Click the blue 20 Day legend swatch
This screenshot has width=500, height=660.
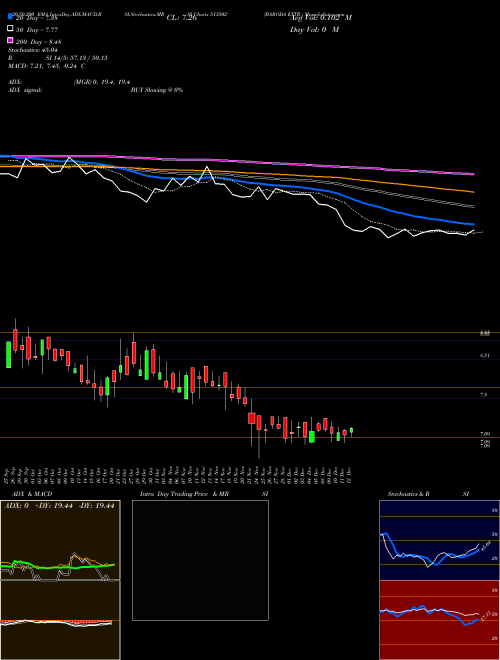[10, 16]
